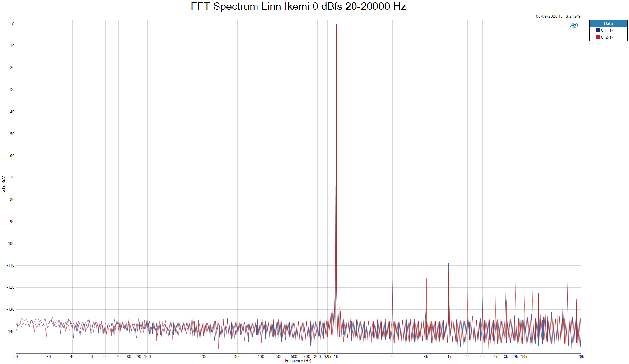Select the Ch1 blue color swatch in legend
Screen dimensions: 629x364
pyautogui.click(x=598, y=30)
